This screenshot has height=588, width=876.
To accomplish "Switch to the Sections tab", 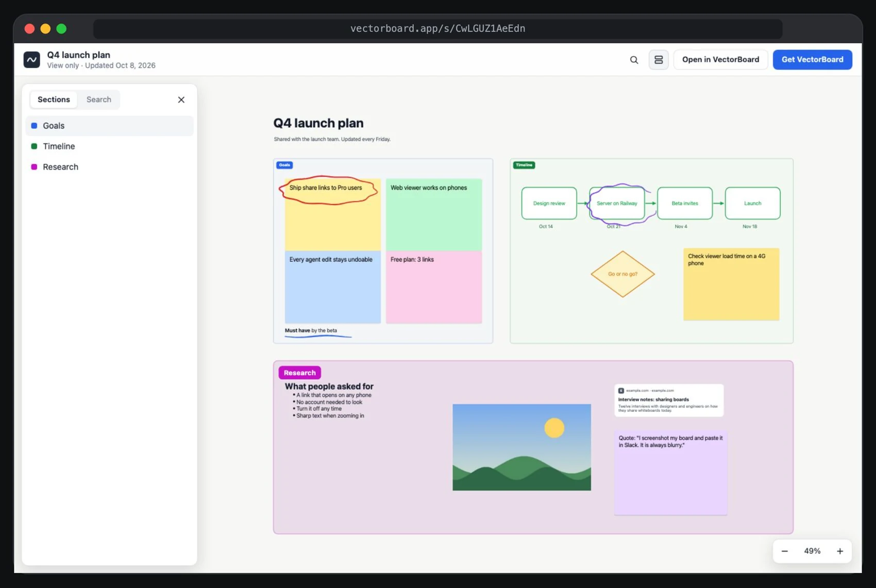I will click(54, 99).
